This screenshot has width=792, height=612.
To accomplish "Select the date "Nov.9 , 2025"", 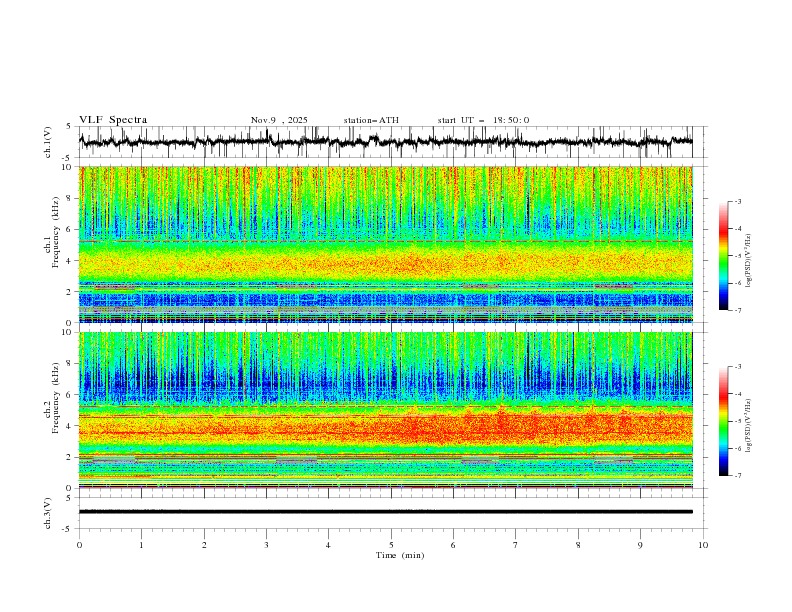I will click(x=279, y=120).
